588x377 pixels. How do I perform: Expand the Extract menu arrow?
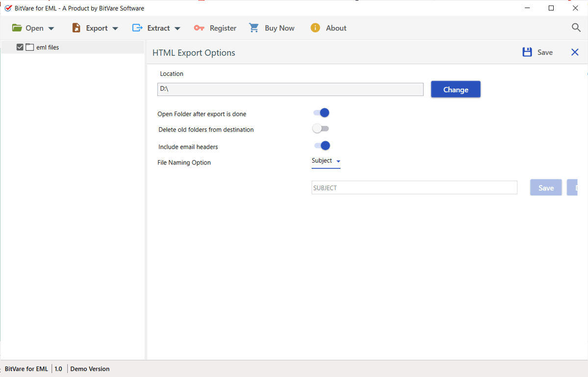pyautogui.click(x=177, y=29)
